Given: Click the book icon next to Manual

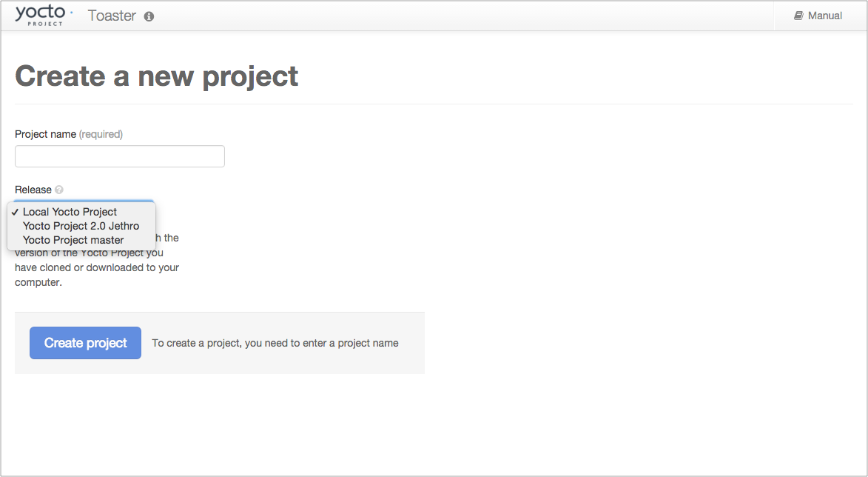Looking at the screenshot, I should [798, 16].
